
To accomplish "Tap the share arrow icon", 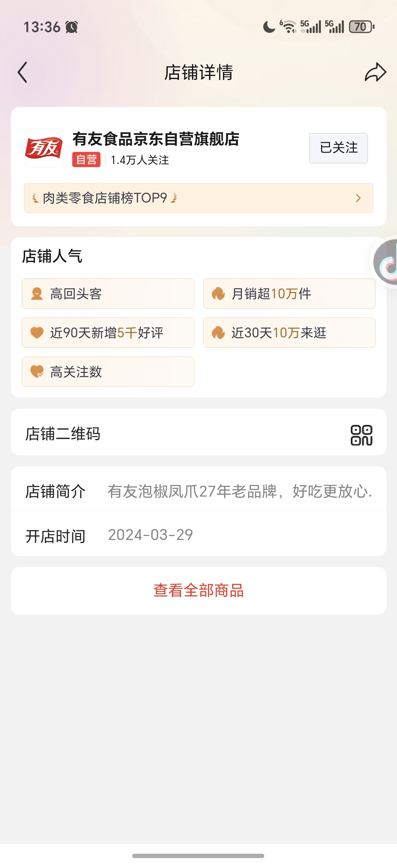I will [375, 72].
